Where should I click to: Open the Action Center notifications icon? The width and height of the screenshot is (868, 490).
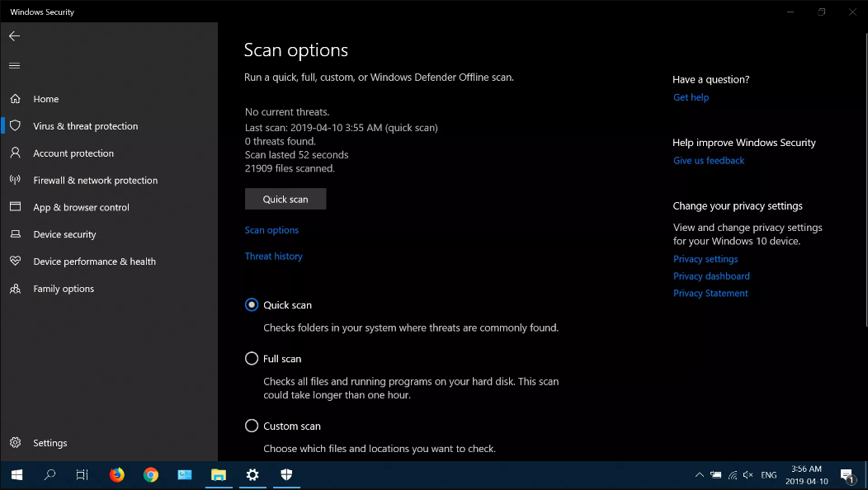(847, 475)
